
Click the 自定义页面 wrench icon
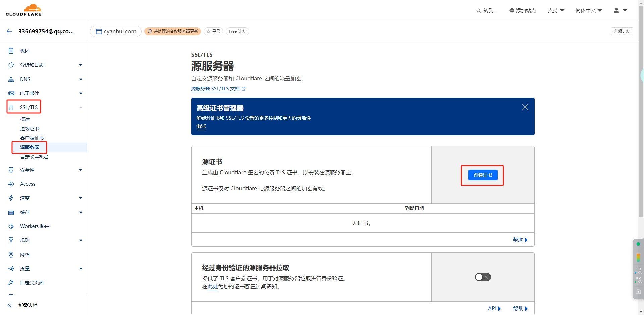(11, 283)
